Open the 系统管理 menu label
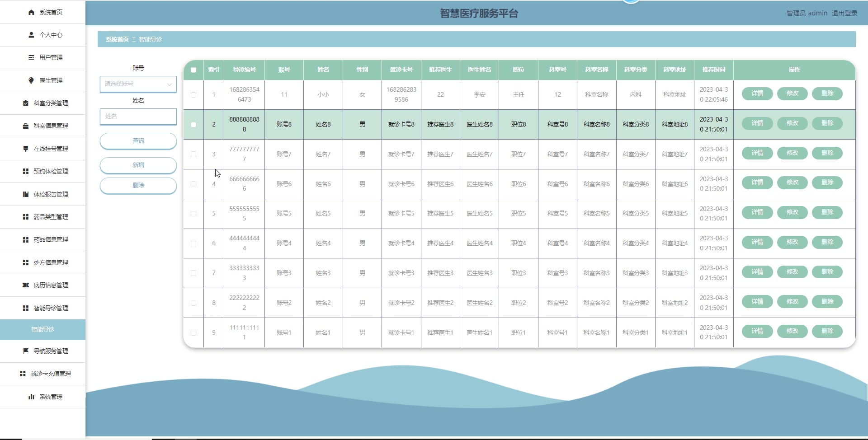 coord(51,397)
